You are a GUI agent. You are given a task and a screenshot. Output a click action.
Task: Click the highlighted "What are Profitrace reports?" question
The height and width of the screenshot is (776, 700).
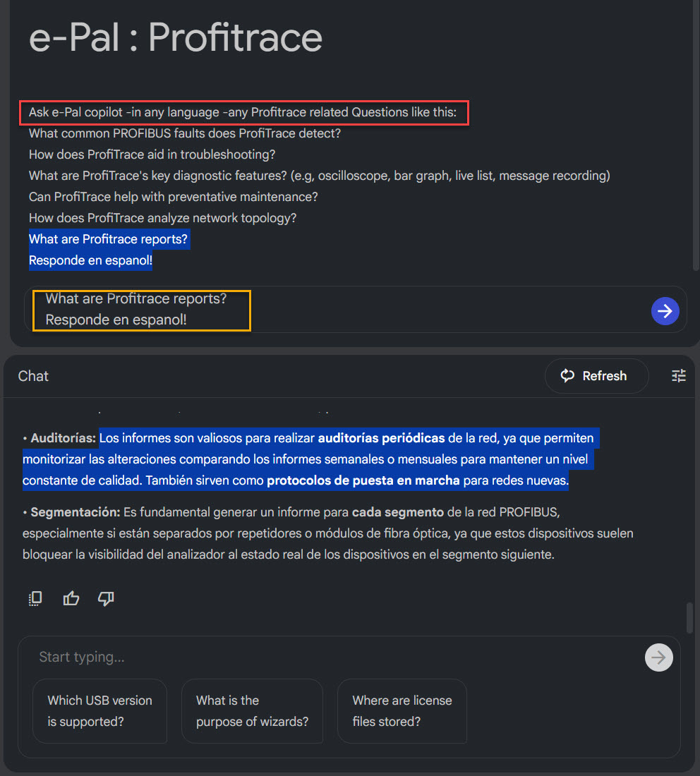[x=108, y=238]
